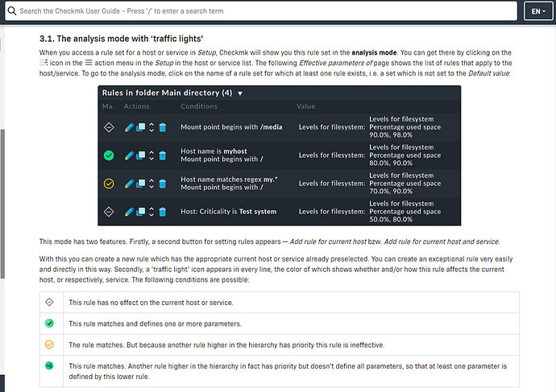Click the move arrows for the myhost rule
The width and height of the screenshot is (556, 392).
pos(151,155)
